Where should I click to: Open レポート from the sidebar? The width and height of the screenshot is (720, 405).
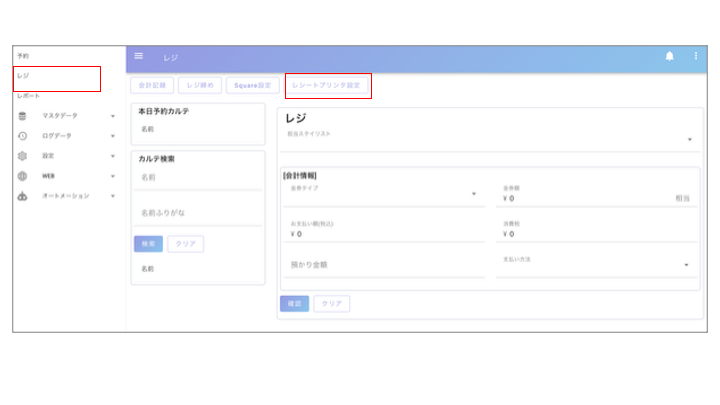(x=28, y=96)
